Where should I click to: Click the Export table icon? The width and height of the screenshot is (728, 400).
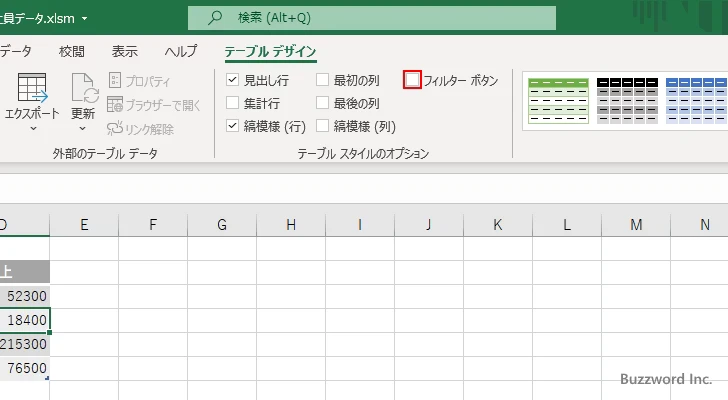pyautogui.click(x=32, y=88)
